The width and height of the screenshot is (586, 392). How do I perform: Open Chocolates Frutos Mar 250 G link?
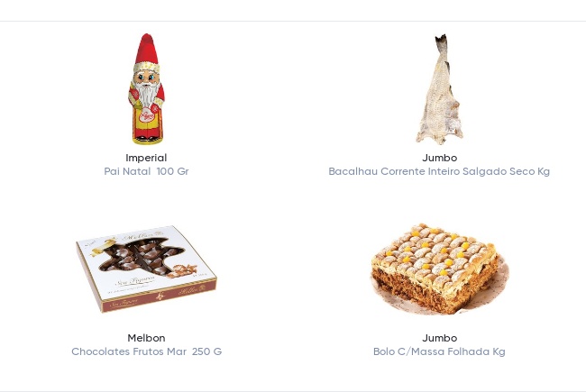pyautogui.click(x=146, y=351)
